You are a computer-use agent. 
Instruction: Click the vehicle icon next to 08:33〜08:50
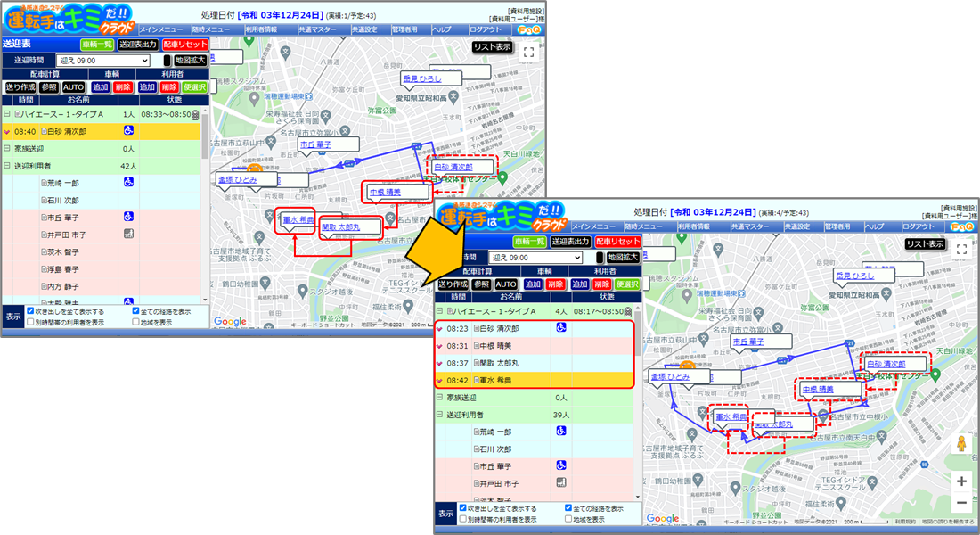[195, 114]
